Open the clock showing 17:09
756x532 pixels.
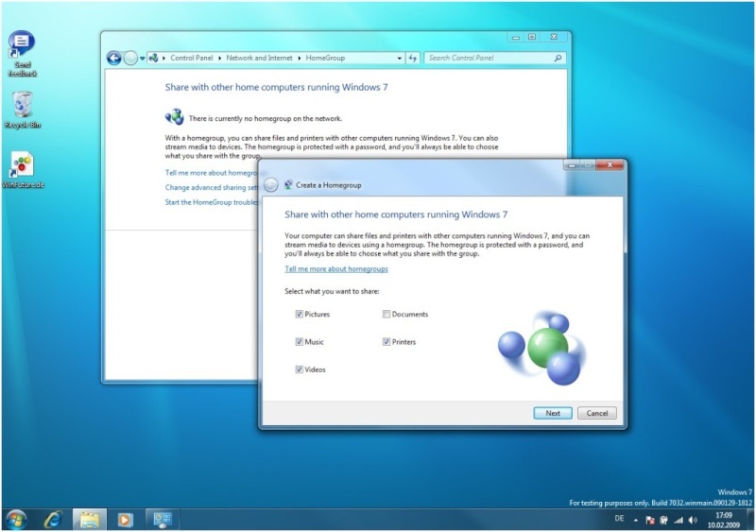723,520
